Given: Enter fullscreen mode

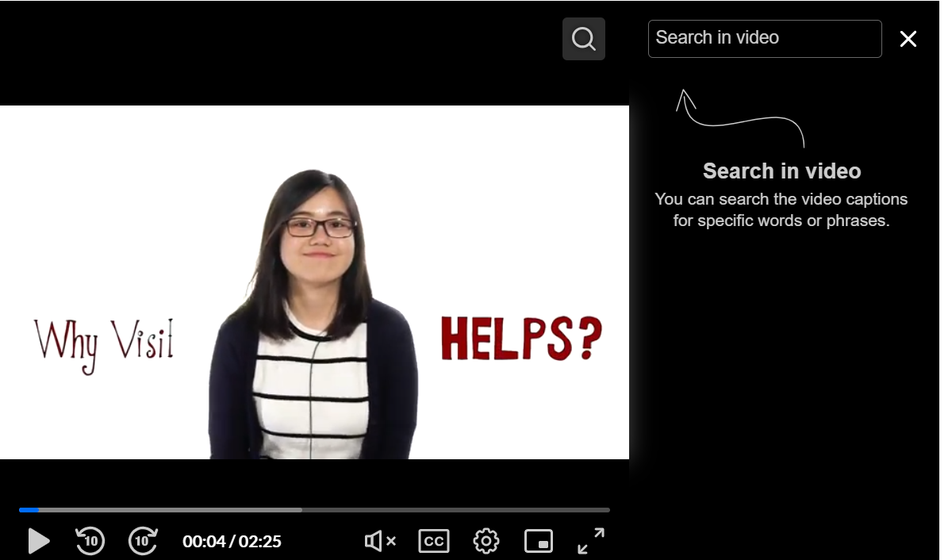Looking at the screenshot, I should 591,541.
